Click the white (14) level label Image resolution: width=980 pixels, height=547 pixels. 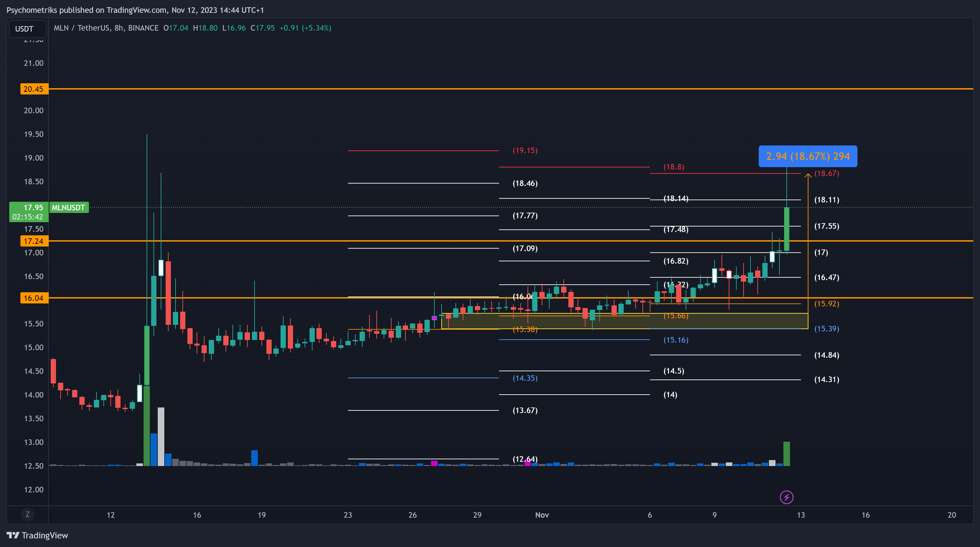[670, 395]
